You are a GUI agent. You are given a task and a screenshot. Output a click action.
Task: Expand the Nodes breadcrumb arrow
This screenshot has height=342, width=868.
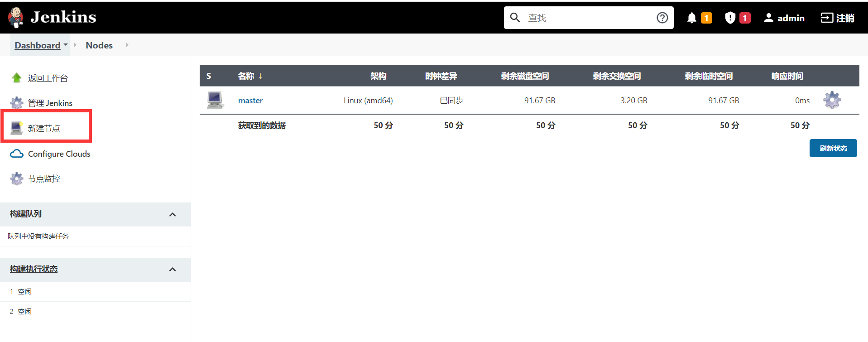pos(127,45)
